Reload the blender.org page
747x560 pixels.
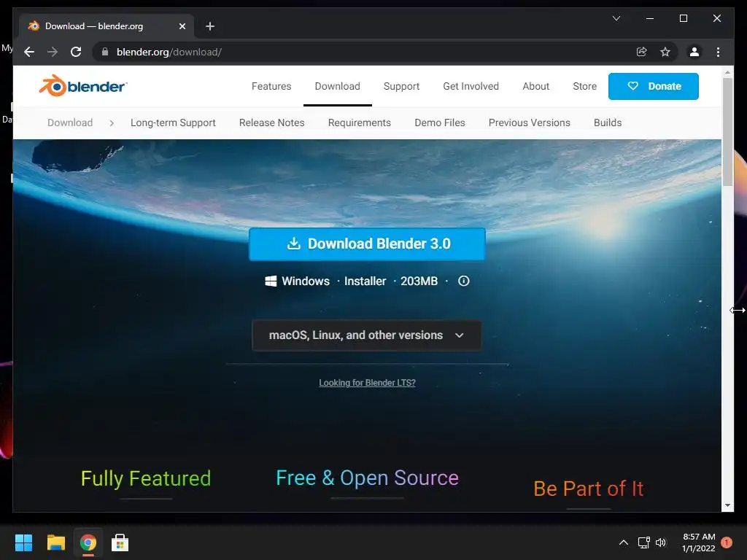(76, 52)
